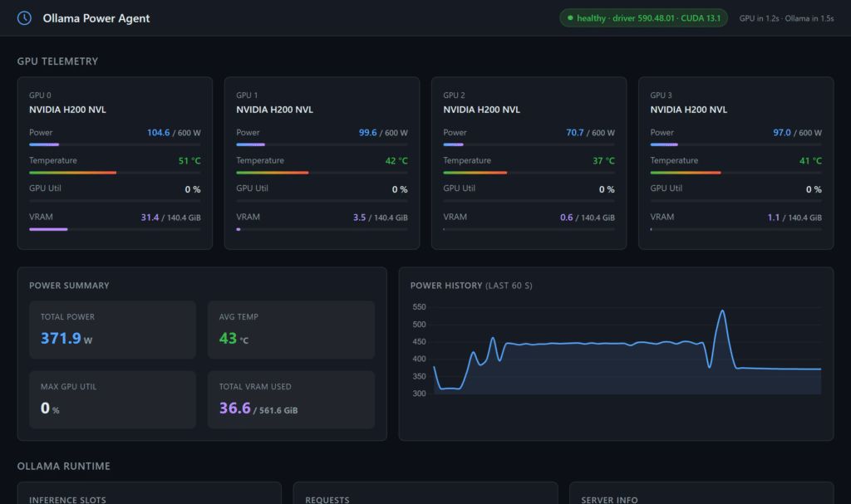Open the Avg Temp tile

(x=291, y=330)
